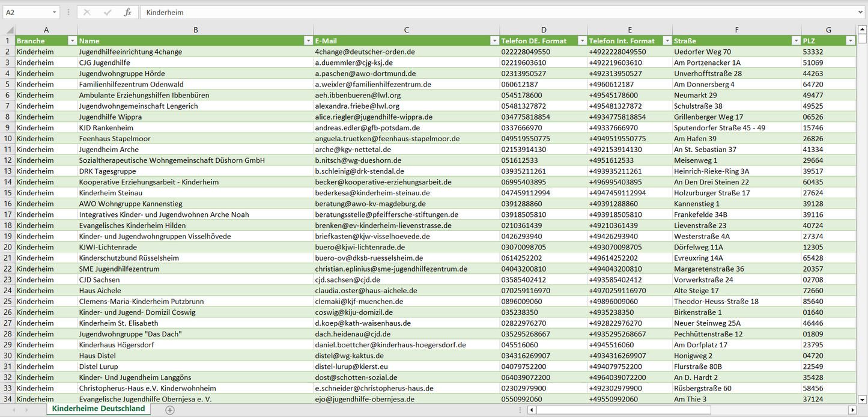The image size is (868, 417).
Task: Expand the Name Box dropdown arrow
Action: point(54,12)
